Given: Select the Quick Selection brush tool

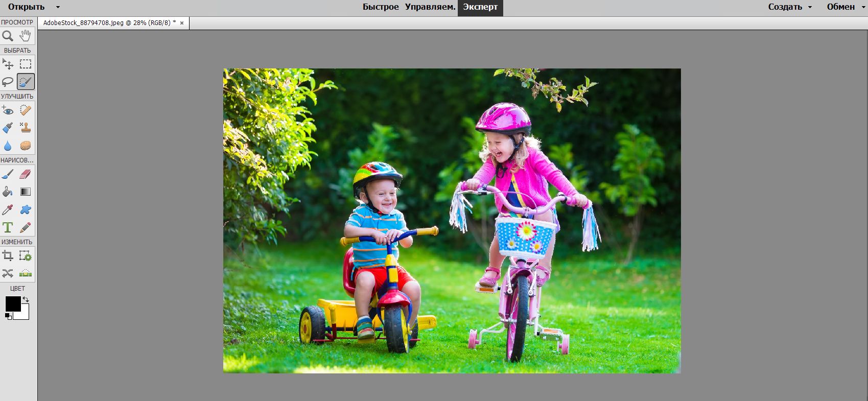Looking at the screenshot, I should point(26,82).
